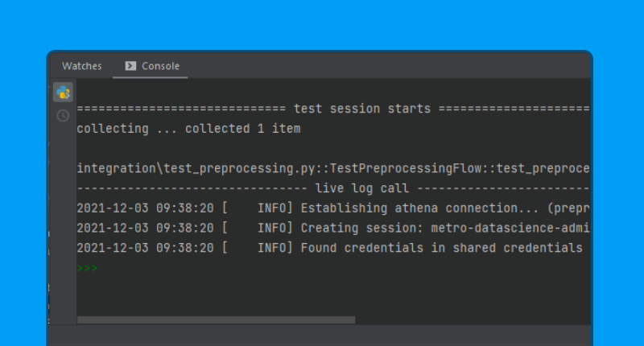Image resolution: width=644 pixels, height=346 pixels.
Task: Click empty console area below the prompt
Action: [x=333, y=294]
